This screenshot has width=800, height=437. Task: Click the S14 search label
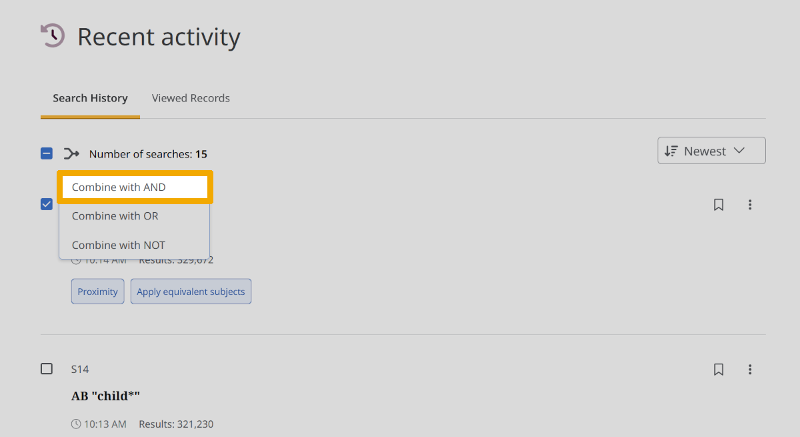coord(80,369)
